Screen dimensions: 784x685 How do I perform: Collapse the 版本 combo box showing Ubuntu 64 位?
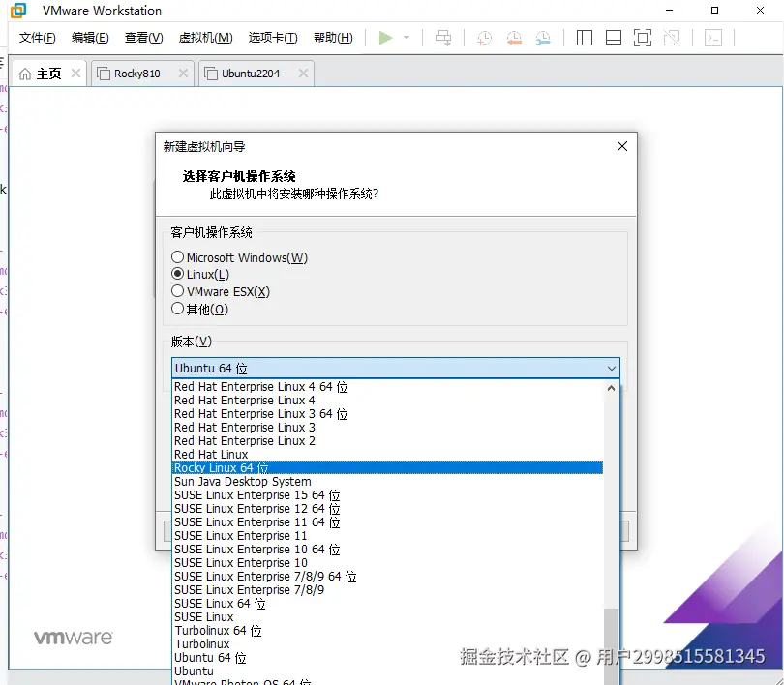pos(396,369)
